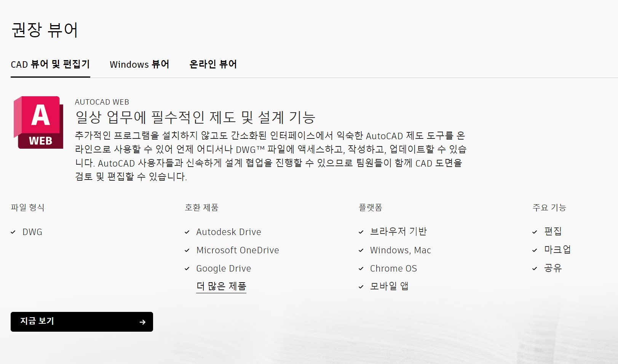The height and width of the screenshot is (364, 618).
Task: Click heading 일상 업무에 필수적인 제도 및 설계 기능
Action: pos(195,117)
